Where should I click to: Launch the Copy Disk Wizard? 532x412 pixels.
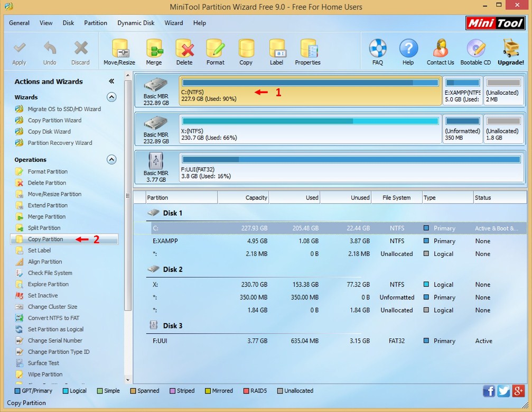pos(49,132)
